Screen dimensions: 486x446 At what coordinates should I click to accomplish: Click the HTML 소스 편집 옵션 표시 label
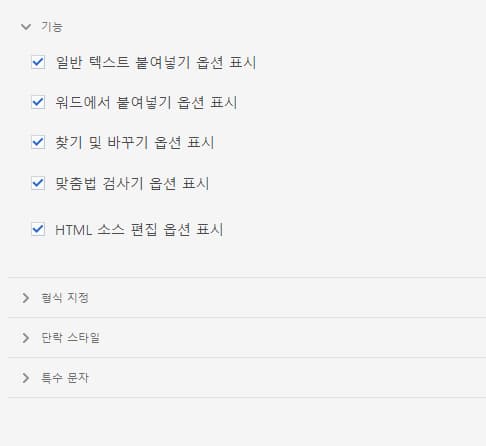coord(139,229)
